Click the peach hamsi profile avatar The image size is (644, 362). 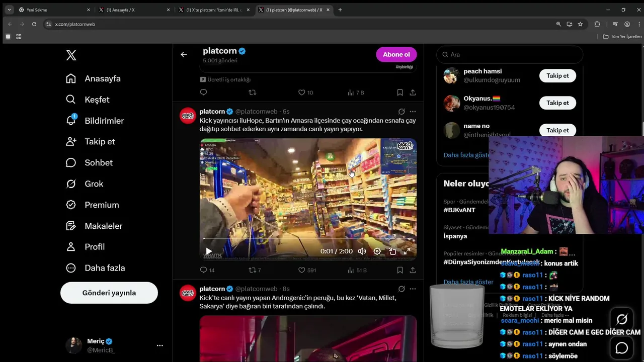point(451,75)
